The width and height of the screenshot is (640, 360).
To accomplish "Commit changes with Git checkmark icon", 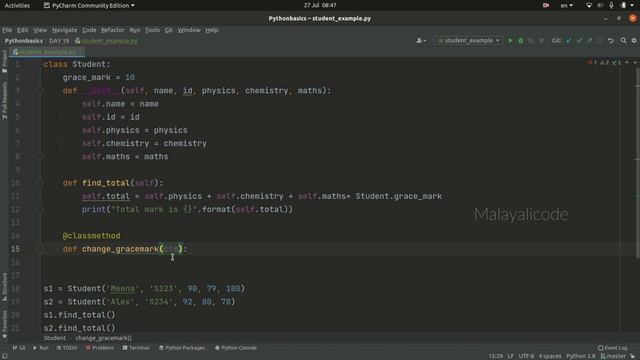I will 579,40.
